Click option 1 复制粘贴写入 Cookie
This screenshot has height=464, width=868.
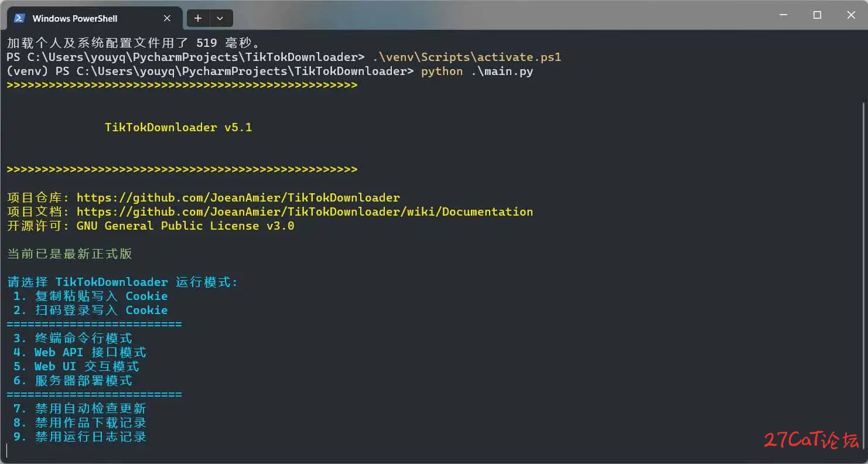pos(91,296)
